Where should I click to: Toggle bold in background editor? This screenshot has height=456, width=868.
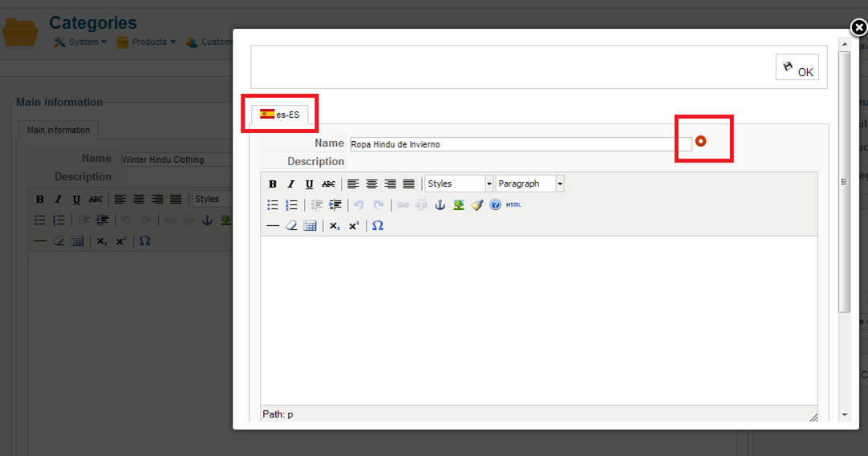pyautogui.click(x=39, y=200)
